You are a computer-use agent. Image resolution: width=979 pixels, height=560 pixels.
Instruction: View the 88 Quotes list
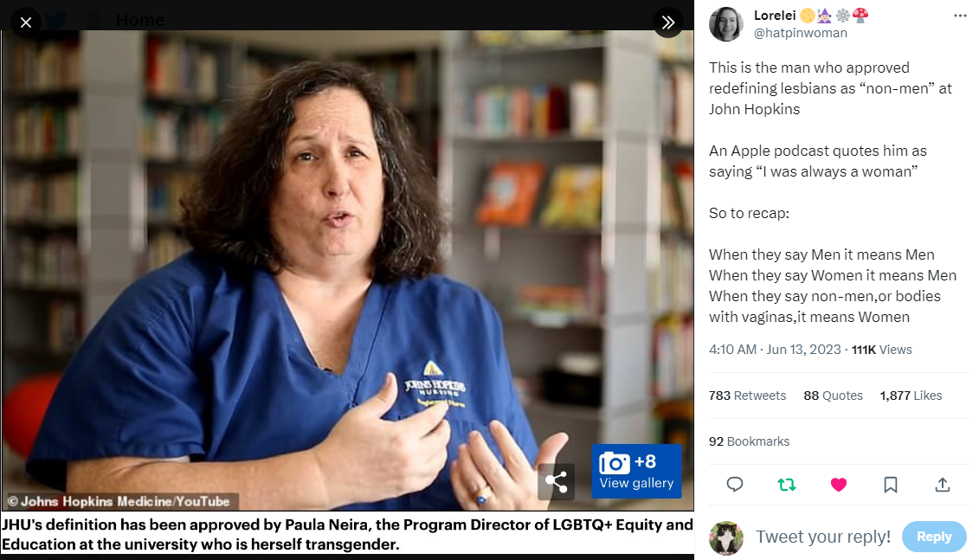point(833,396)
